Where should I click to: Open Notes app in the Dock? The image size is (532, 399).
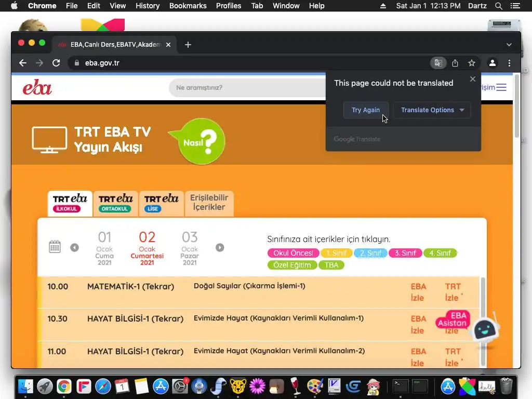[141, 386]
